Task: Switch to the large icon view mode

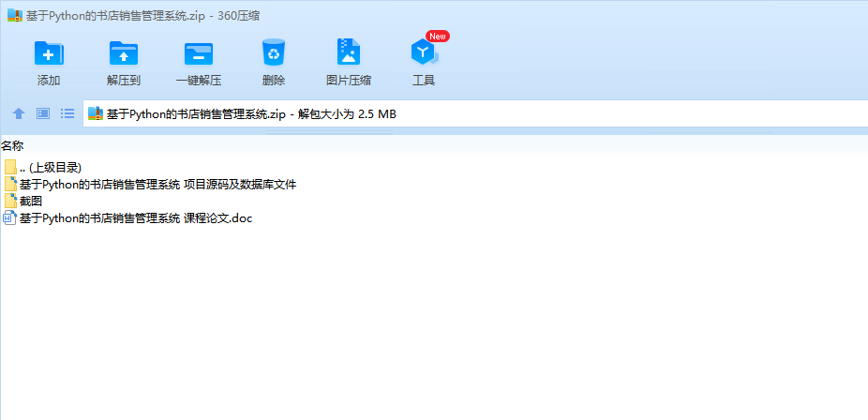Action: (x=43, y=113)
